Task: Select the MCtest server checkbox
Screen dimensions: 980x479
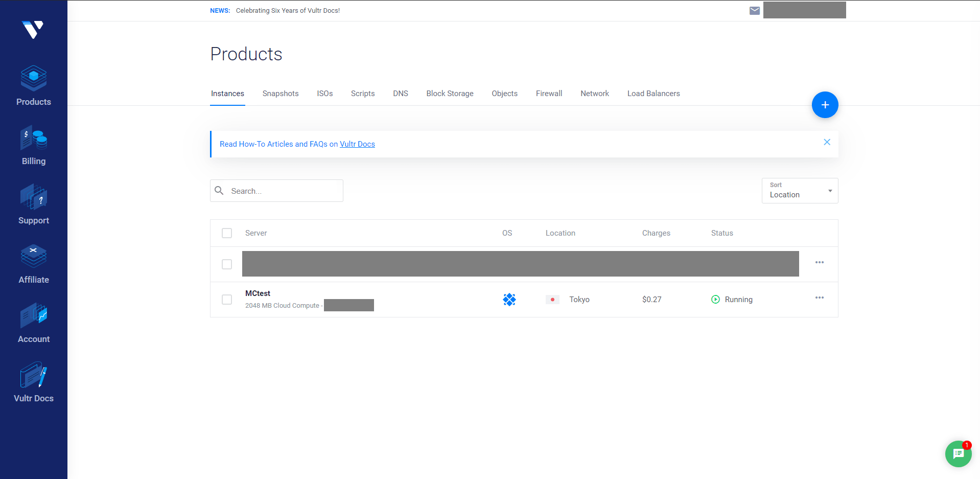Action: click(227, 300)
